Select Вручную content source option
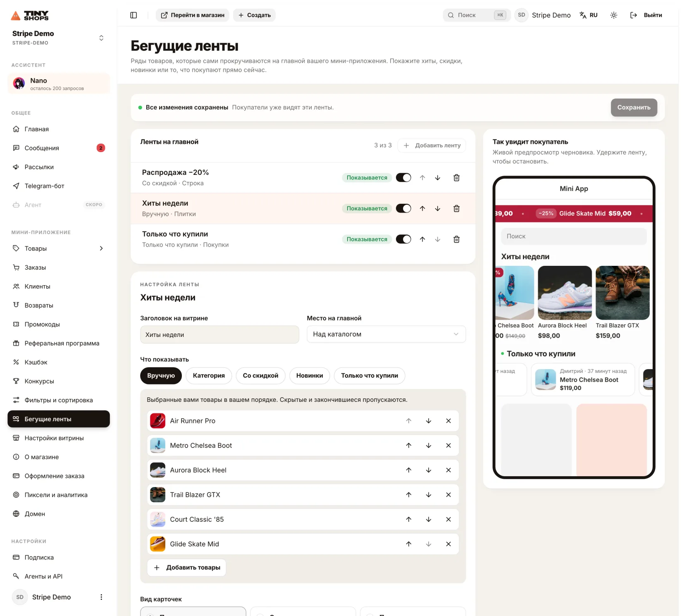The image size is (682, 616). [x=161, y=376]
